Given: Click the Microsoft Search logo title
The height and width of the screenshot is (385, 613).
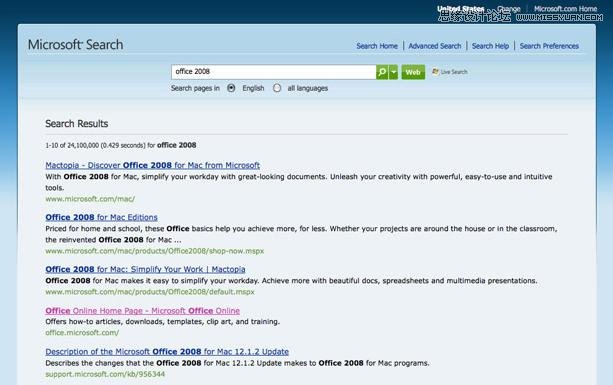Looking at the screenshot, I should click(75, 45).
